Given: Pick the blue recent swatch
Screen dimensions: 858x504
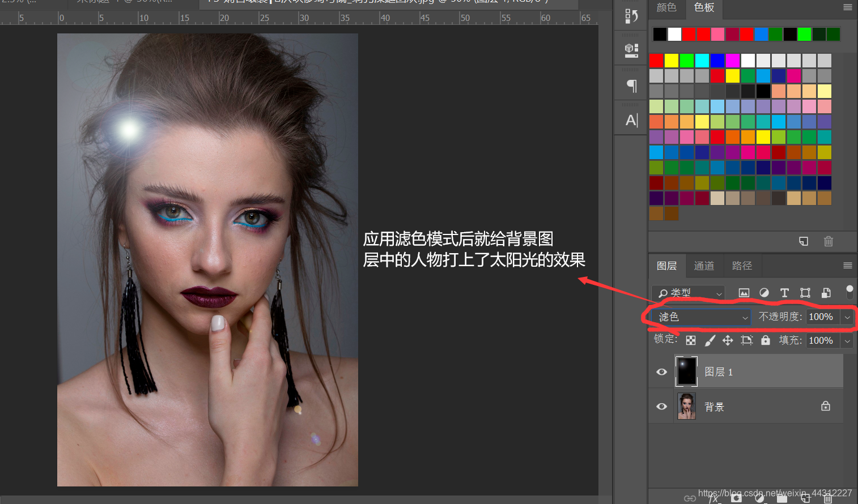Looking at the screenshot, I should point(761,34).
